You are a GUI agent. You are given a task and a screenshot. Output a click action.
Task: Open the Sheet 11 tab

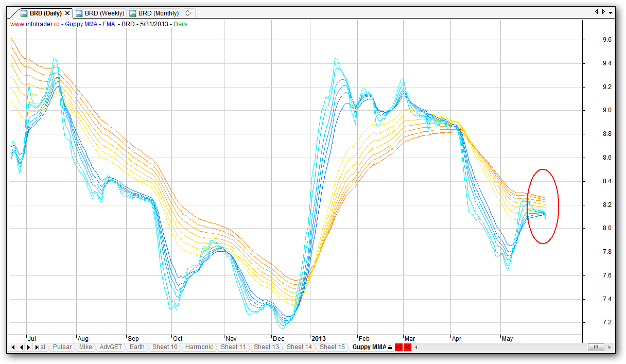(x=233, y=347)
